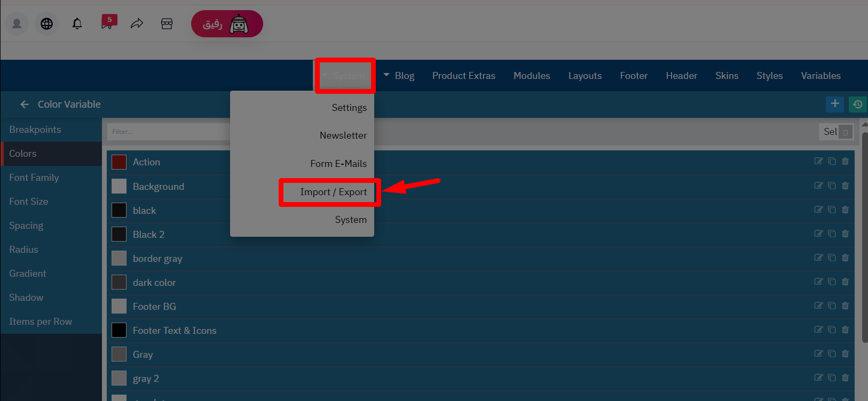Screen dimensions: 868x401
Task: Delete the Action color row
Action: [845, 161]
